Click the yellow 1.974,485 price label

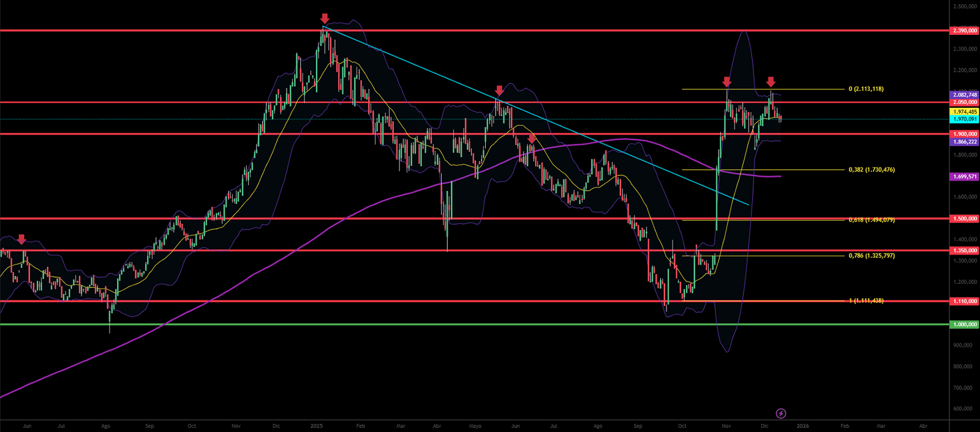(965, 112)
